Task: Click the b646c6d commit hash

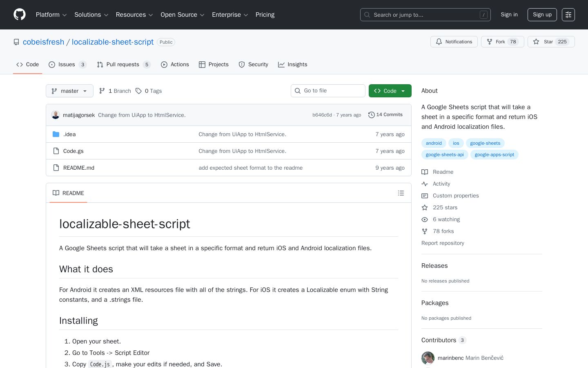Action: pyautogui.click(x=322, y=115)
